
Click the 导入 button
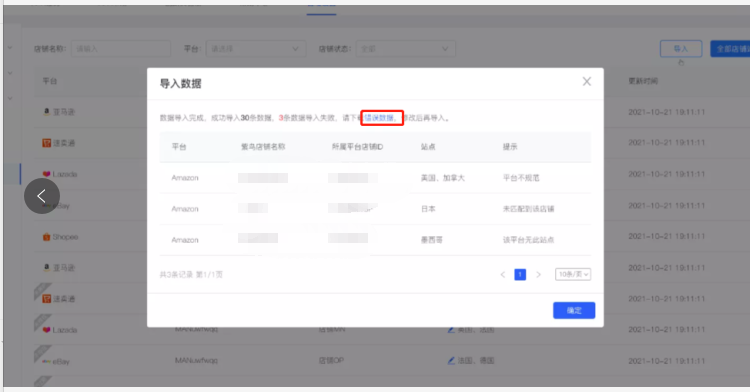pos(681,49)
